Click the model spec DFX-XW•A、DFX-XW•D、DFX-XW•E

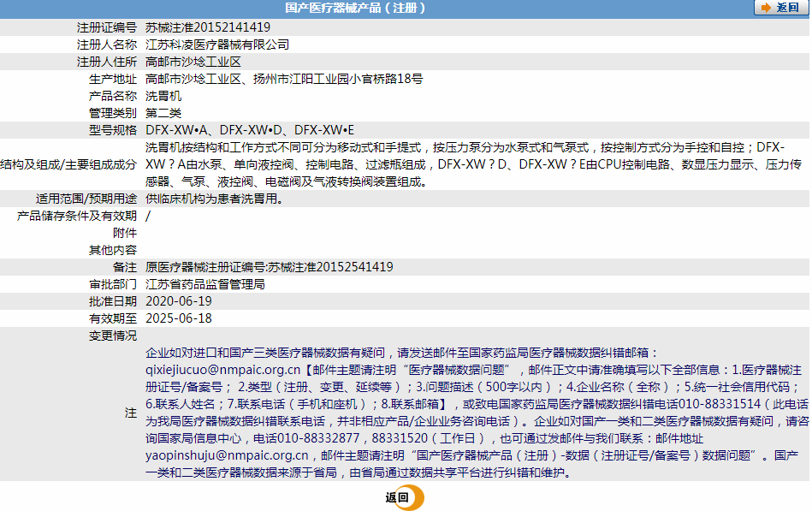point(250,130)
